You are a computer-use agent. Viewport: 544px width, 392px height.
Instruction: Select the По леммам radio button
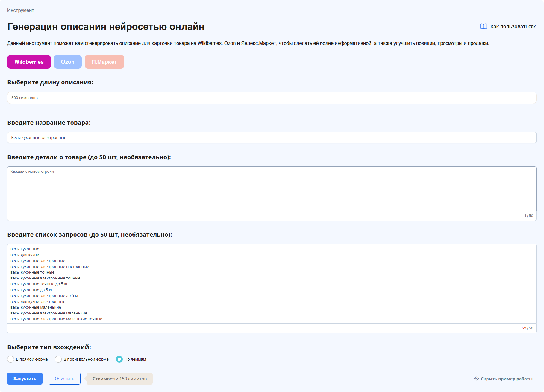point(119,359)
